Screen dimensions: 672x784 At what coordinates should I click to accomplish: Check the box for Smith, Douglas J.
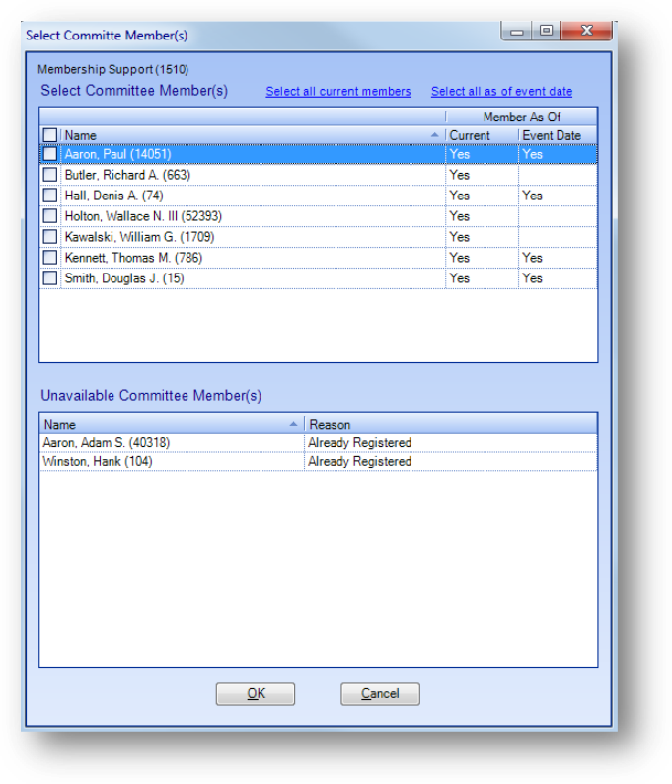tap(50, 278)
